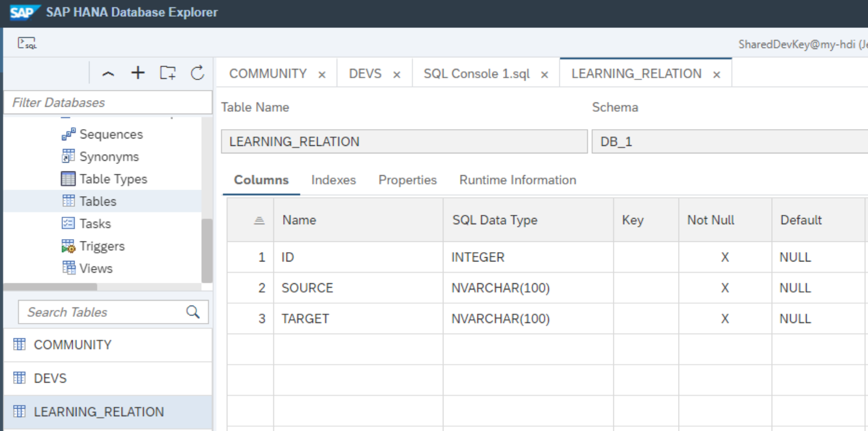This screenshot has height=431, width=868.
Task: Click the catalog tree vertical scrollbar
Action: click(x=207, y=250)
